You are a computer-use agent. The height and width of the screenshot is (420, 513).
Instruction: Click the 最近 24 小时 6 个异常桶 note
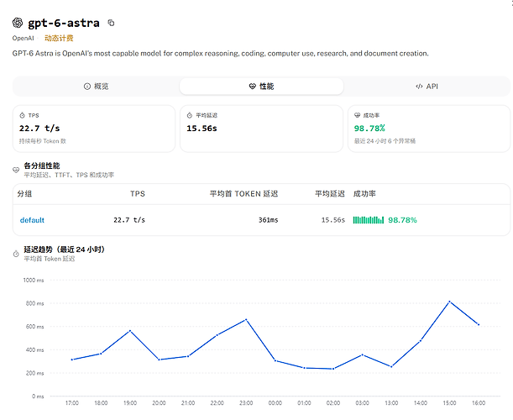click(385, 141)
